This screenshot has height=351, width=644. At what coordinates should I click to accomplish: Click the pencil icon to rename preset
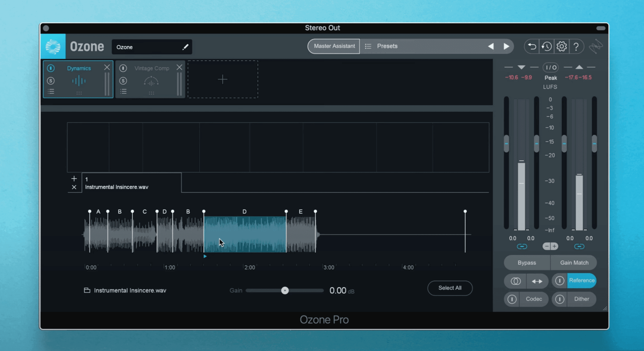pos(185,47)
